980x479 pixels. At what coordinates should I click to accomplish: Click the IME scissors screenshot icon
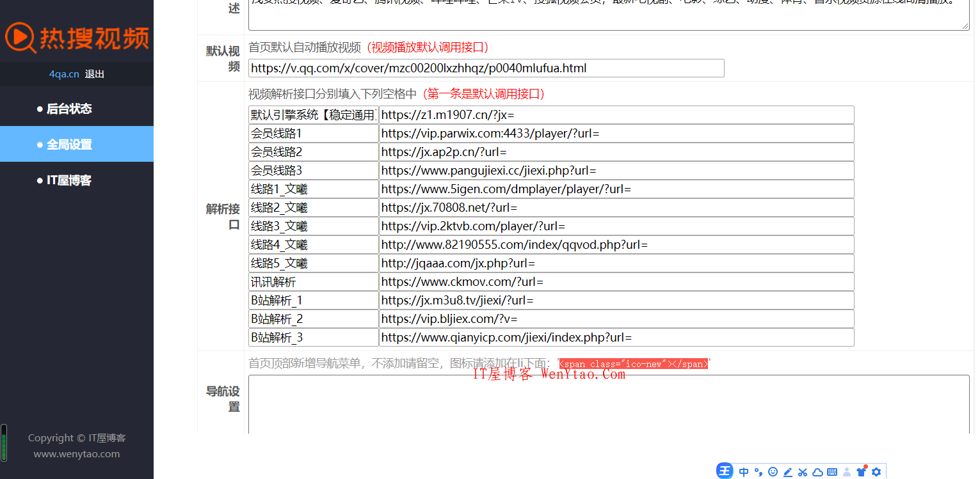tap(803, 472)
